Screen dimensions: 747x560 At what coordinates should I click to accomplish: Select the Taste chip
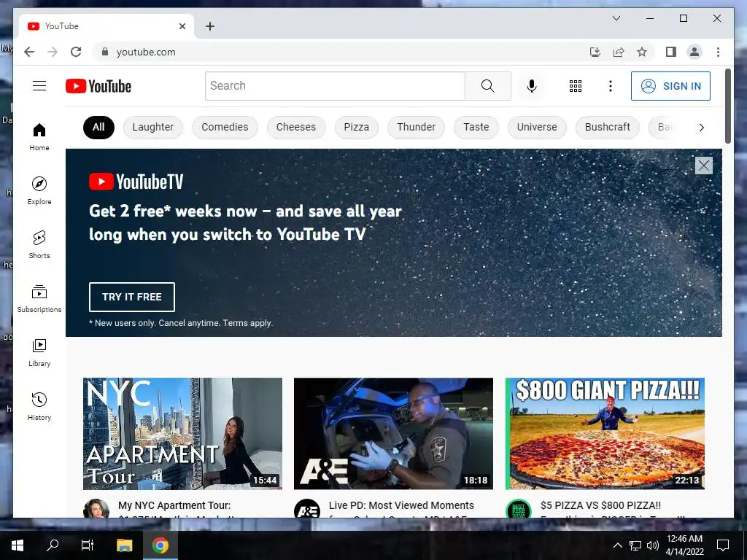[x=476, y=127]
